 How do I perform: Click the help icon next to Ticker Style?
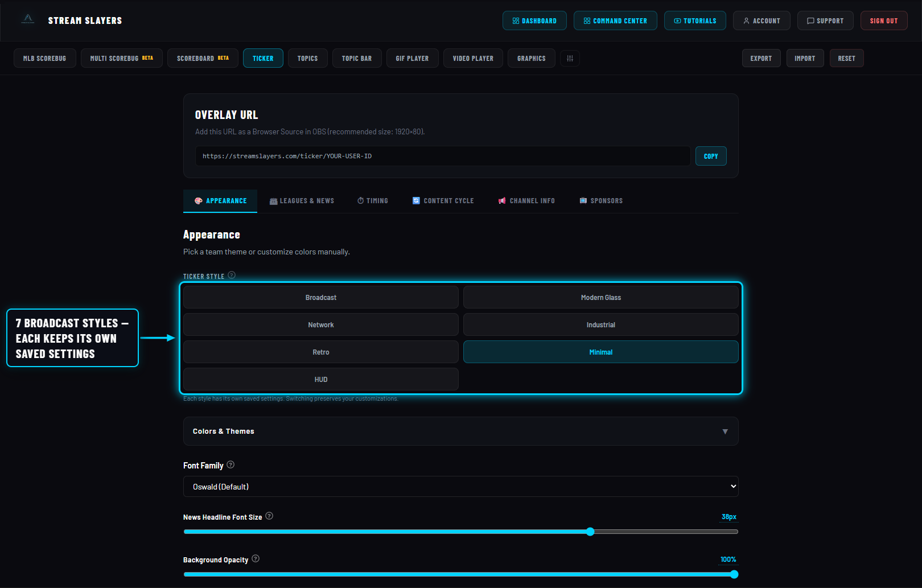[232, 276]
